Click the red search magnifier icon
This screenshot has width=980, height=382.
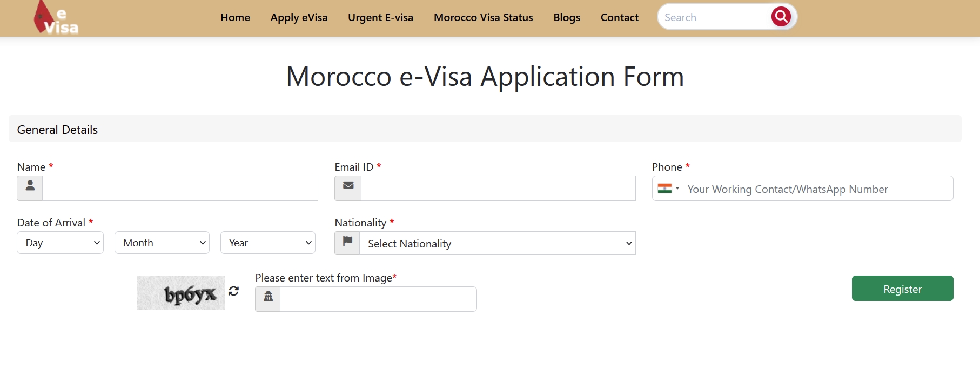click(x=781, y=17)
